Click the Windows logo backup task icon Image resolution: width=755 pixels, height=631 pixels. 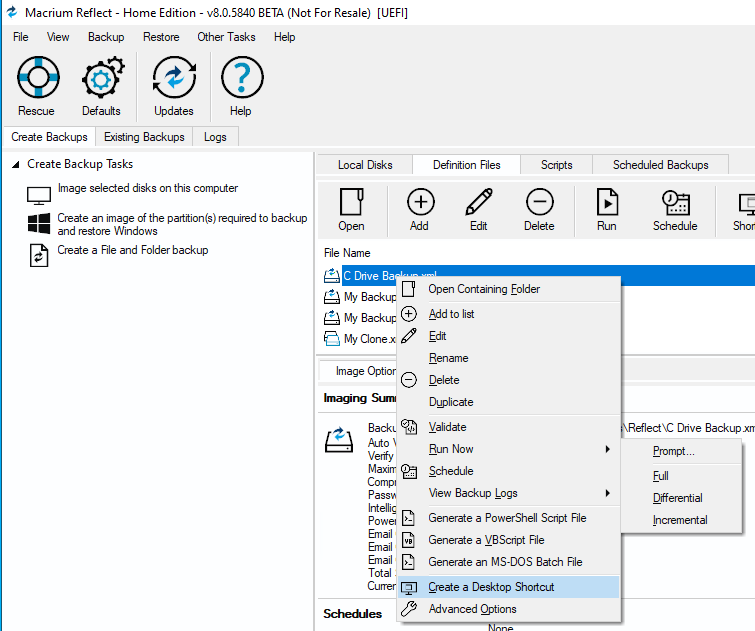39,224
